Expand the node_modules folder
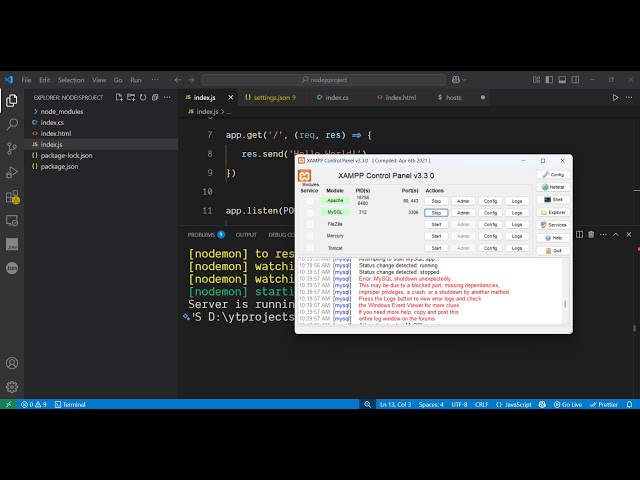This screenshot has width=640, height=480. (62, 111)
